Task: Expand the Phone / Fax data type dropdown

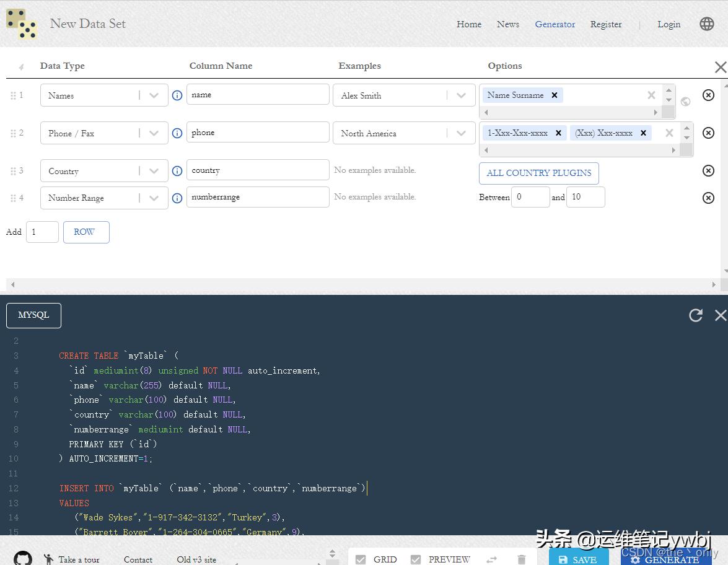Action: [154, 133]
